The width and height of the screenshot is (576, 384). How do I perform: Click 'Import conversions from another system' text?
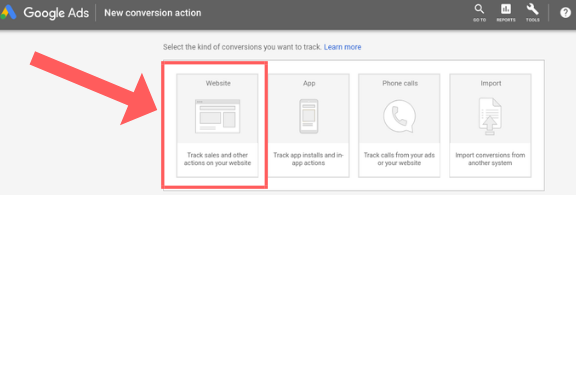tap(490, 159)
